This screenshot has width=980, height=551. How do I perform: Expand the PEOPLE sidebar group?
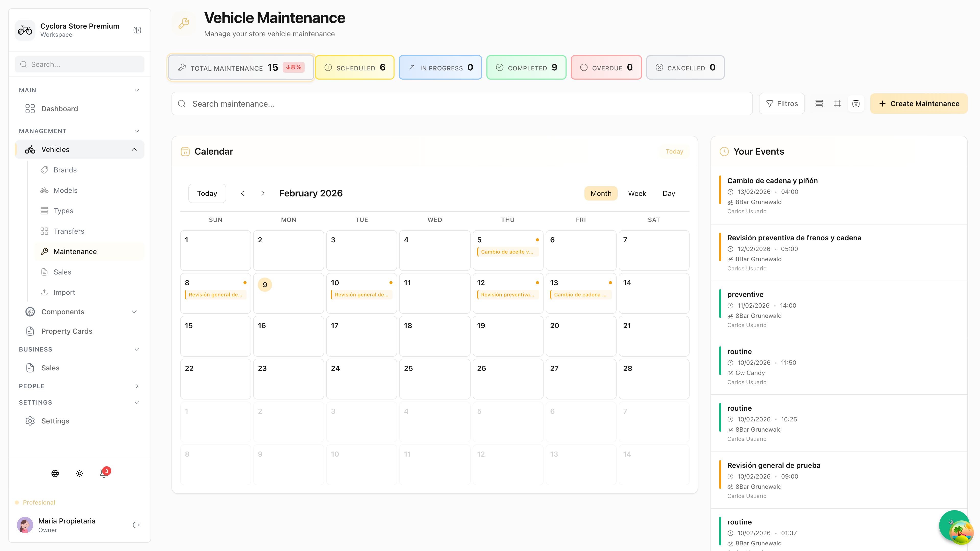[x=137, y=386]
